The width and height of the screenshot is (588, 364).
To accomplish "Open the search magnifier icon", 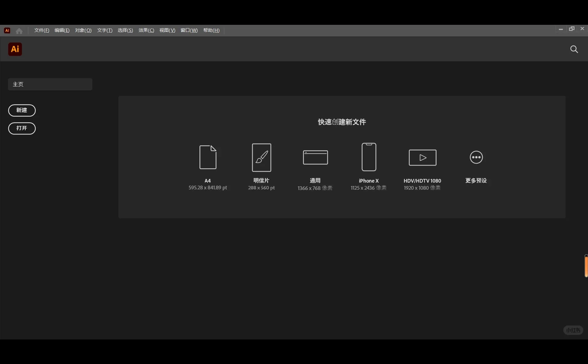I will (x=574, y=49).
